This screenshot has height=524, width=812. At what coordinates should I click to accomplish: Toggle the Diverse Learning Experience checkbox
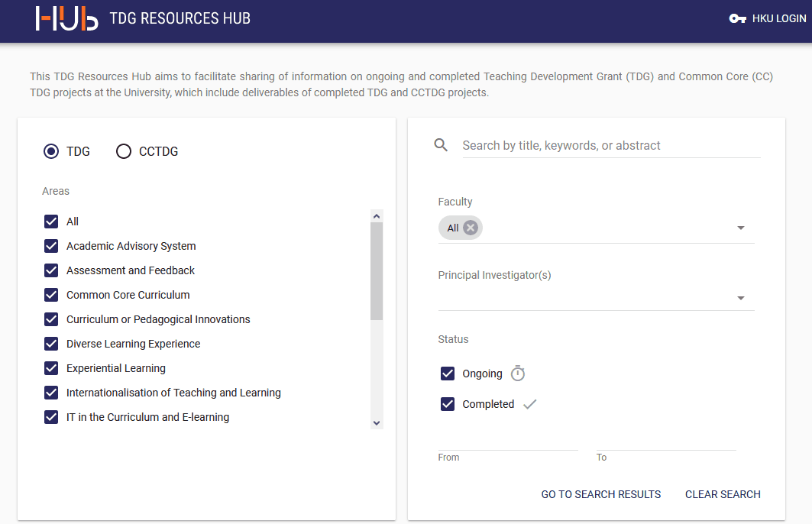click(x=51, y=343)
